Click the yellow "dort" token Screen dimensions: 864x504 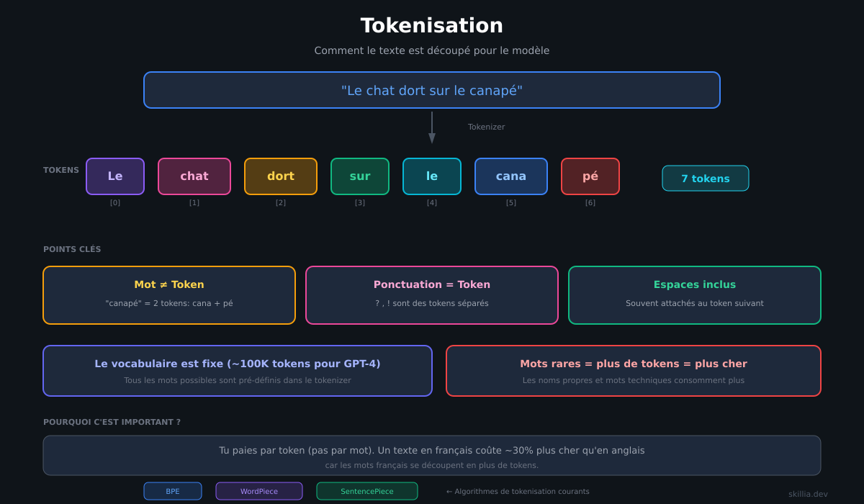click(281, 176)
